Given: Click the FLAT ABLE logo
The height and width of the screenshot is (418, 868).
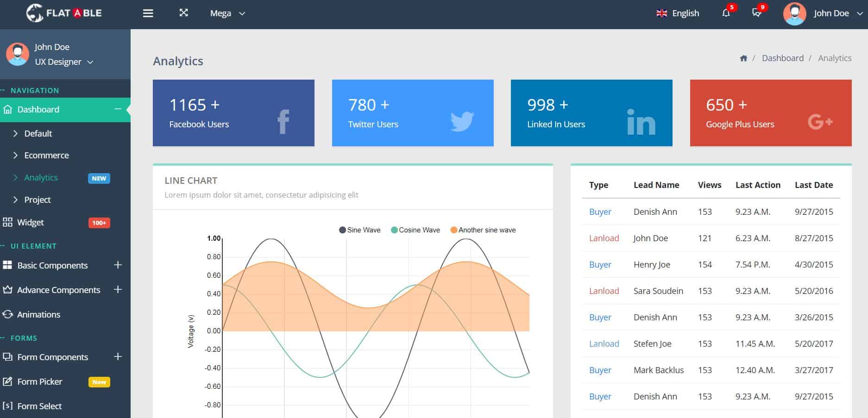Looking at the screenshot, I should [65, 13].
